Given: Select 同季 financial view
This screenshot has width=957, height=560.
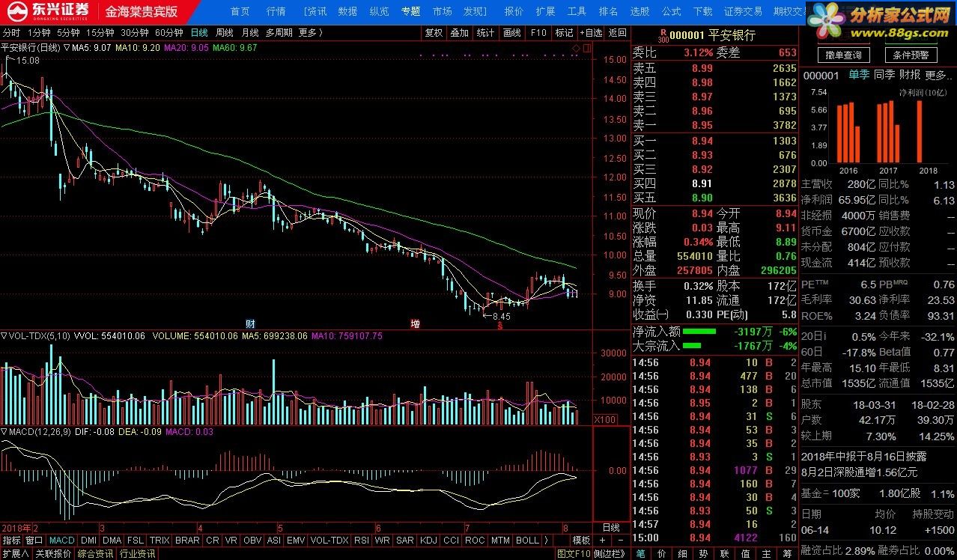Looking at the screenshot, I should [x=884, y=75].
